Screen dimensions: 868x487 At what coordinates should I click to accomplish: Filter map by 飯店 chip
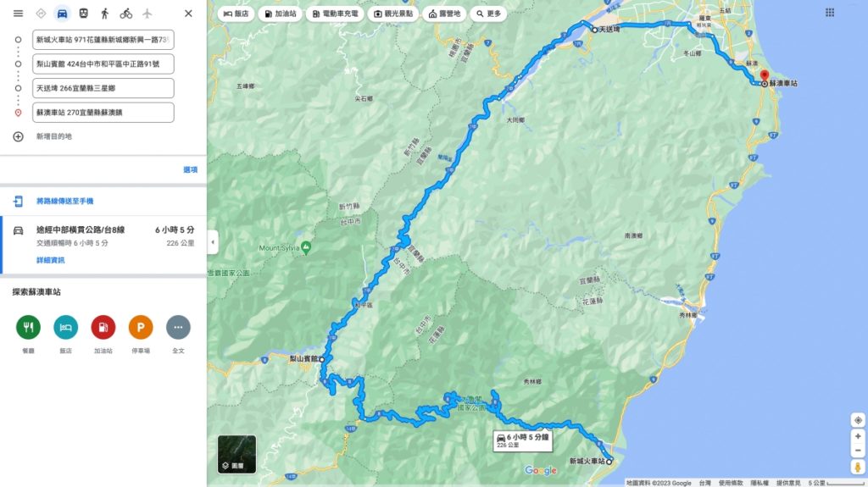coord(236,14)
